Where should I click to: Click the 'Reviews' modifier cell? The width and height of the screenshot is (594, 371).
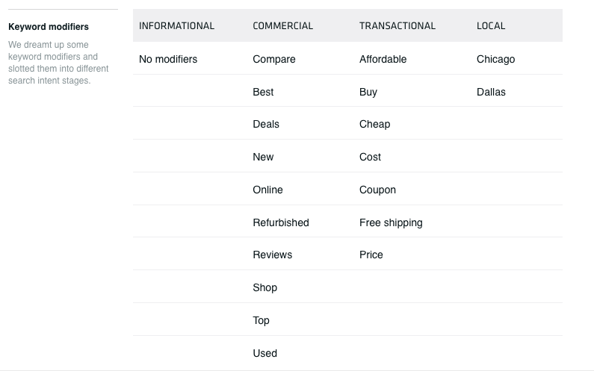(x=272, y=255)
